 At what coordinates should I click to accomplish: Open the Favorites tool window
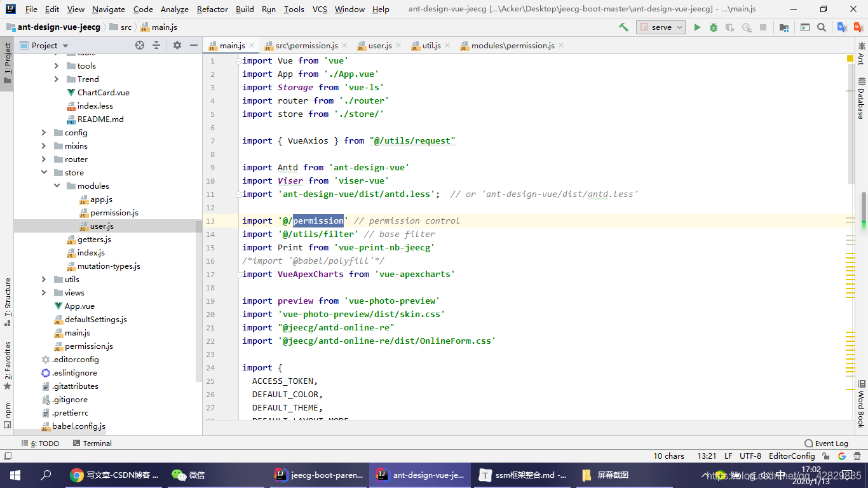pyautogui.click(x=7, y=365)
